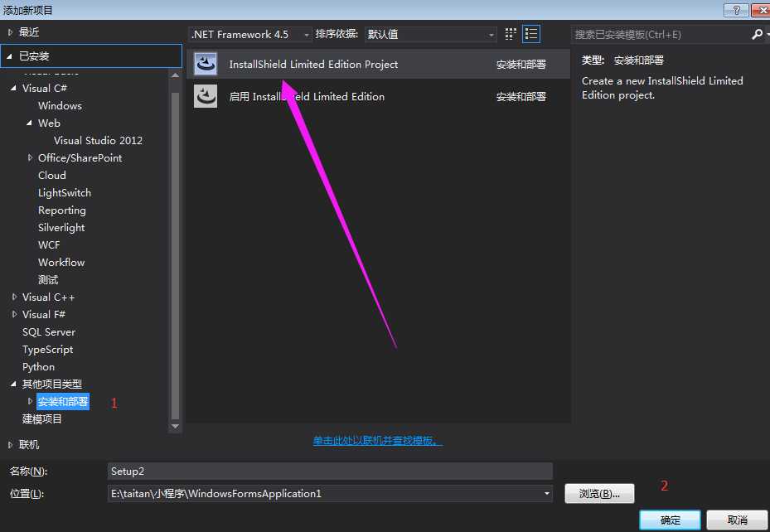Collapse the Web node arrow
The height and width of the screenshot is (532, 770).
[30, 123]
